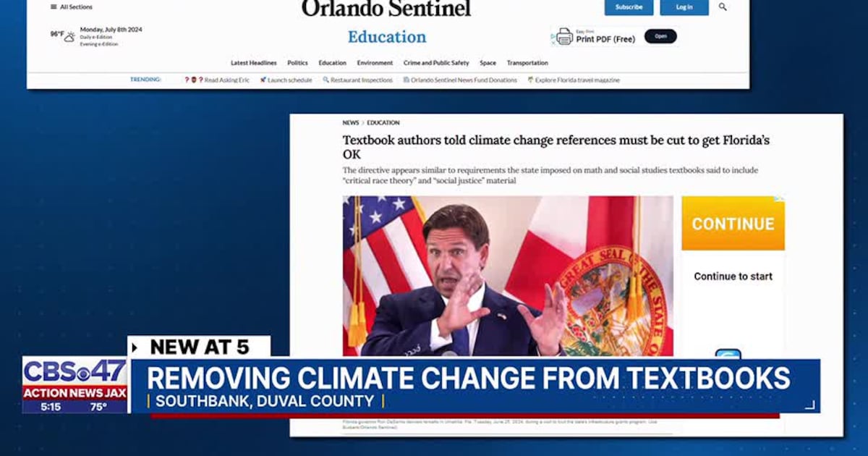Click the CONTINUE button in the ad

tap(733, 224)
